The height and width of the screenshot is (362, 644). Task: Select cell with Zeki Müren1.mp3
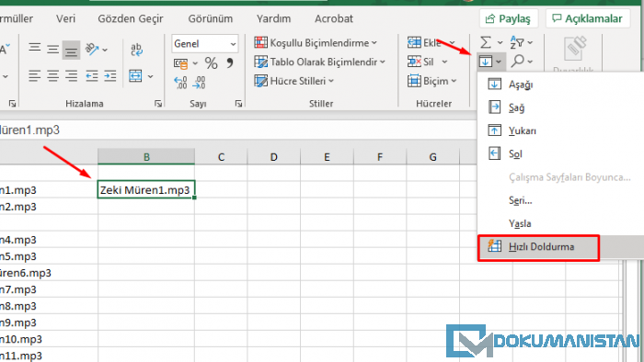pyautogui.click(x=146, y=190)
